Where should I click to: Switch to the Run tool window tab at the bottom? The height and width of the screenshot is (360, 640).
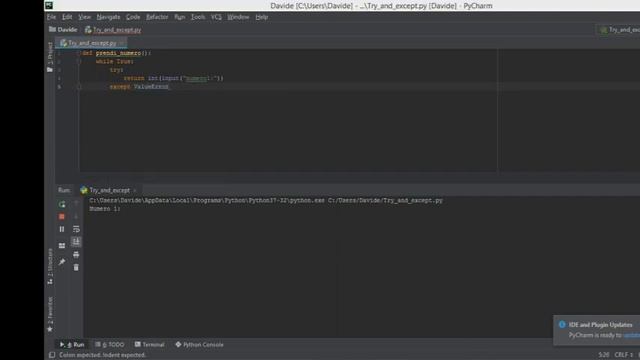click(72, 345)
